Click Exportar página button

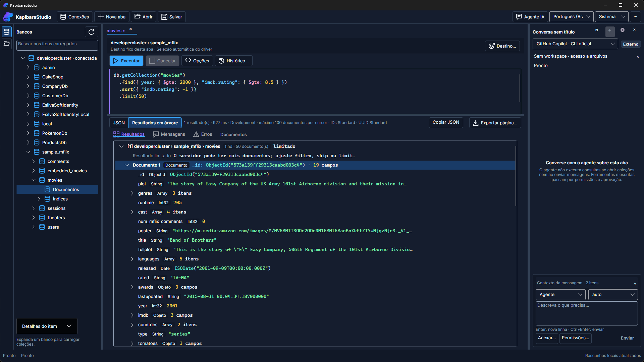495,123
